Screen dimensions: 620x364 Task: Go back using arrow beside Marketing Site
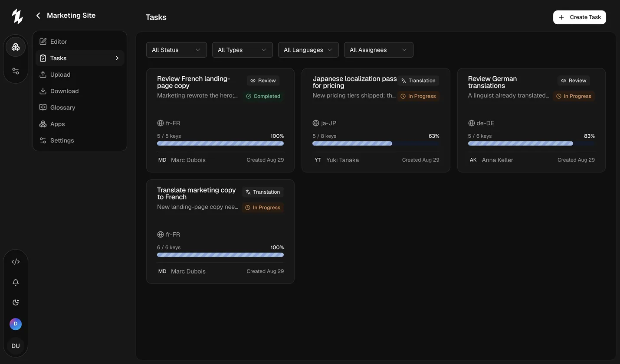coord(38,16)
